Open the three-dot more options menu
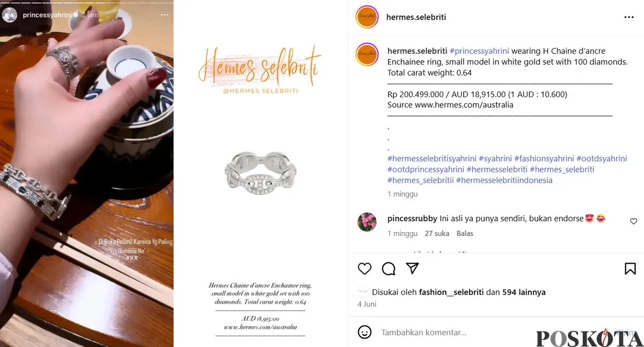Image resolution: width=644 pixels, height=347 pixels. (x=629, y=17)
